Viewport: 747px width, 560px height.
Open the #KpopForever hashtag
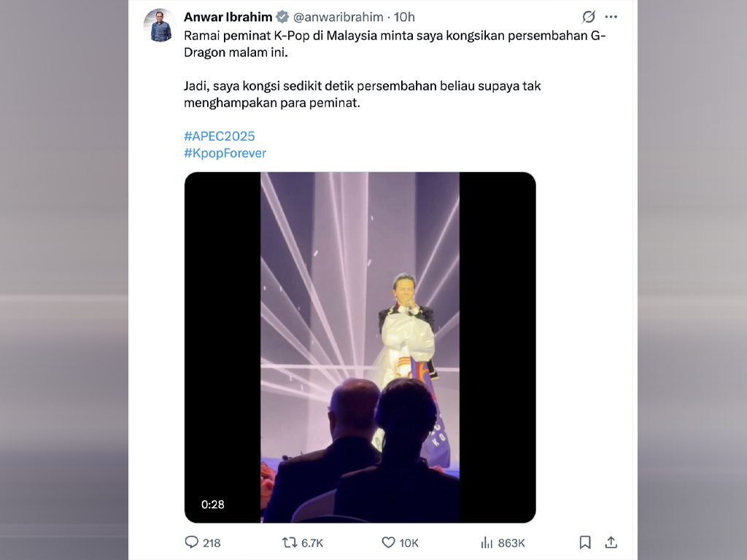point(225,153)
